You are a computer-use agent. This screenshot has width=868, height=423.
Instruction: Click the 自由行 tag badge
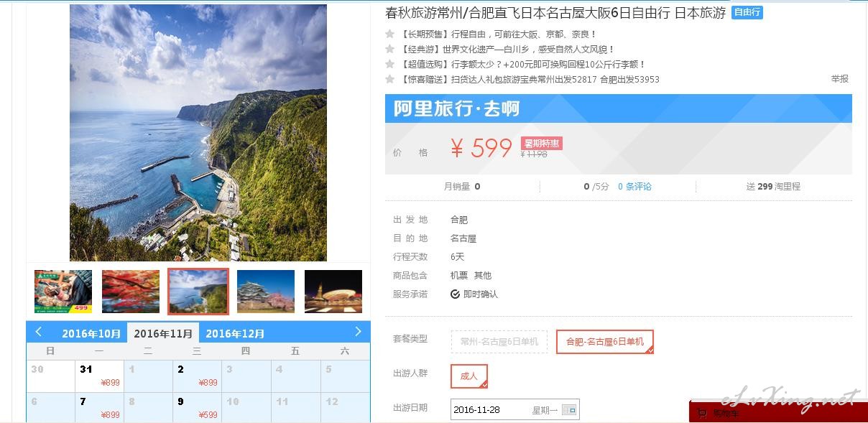tap(747, 12)
